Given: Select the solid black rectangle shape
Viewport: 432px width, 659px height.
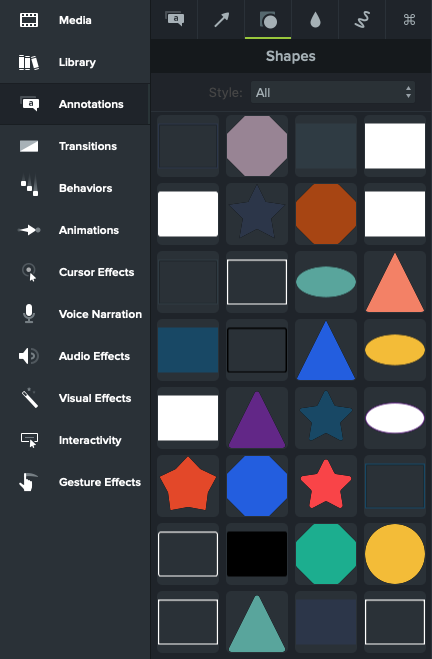Looking at the screenshot, I should (x=257, y=554).
